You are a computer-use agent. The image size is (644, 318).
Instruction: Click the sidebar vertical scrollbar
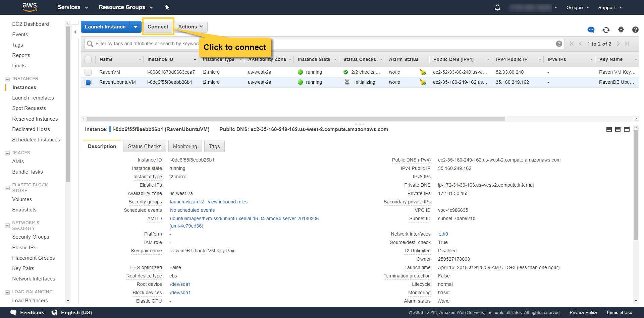click(68, 104)
